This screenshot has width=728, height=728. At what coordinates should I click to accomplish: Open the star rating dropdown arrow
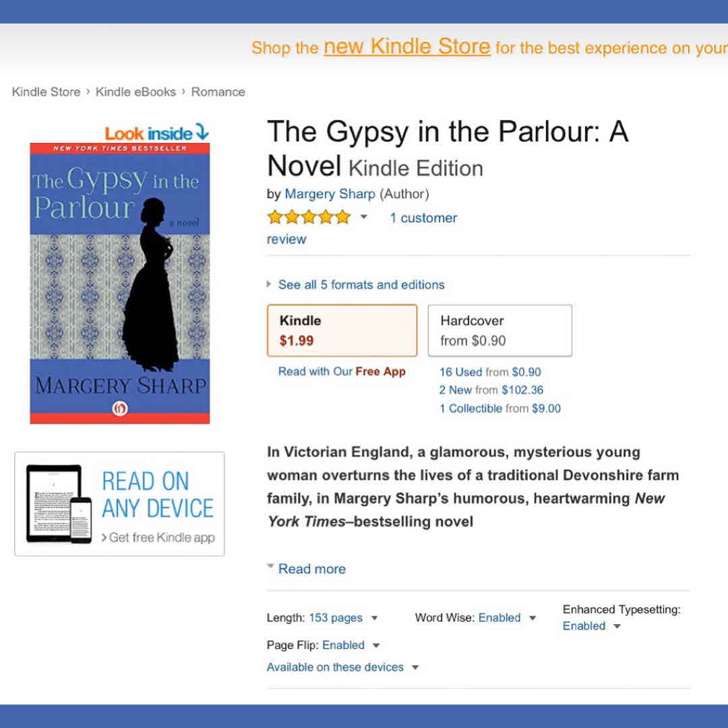pyautogui.click(x=364, y=217)
